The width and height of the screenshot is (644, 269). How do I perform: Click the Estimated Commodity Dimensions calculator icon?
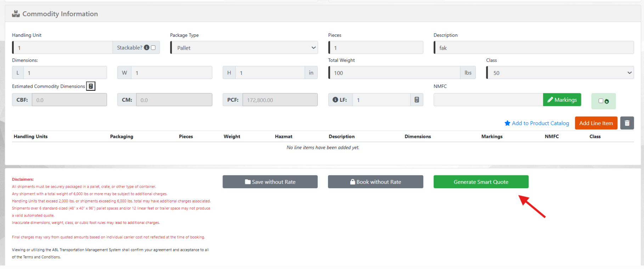[x=91, y=86]
